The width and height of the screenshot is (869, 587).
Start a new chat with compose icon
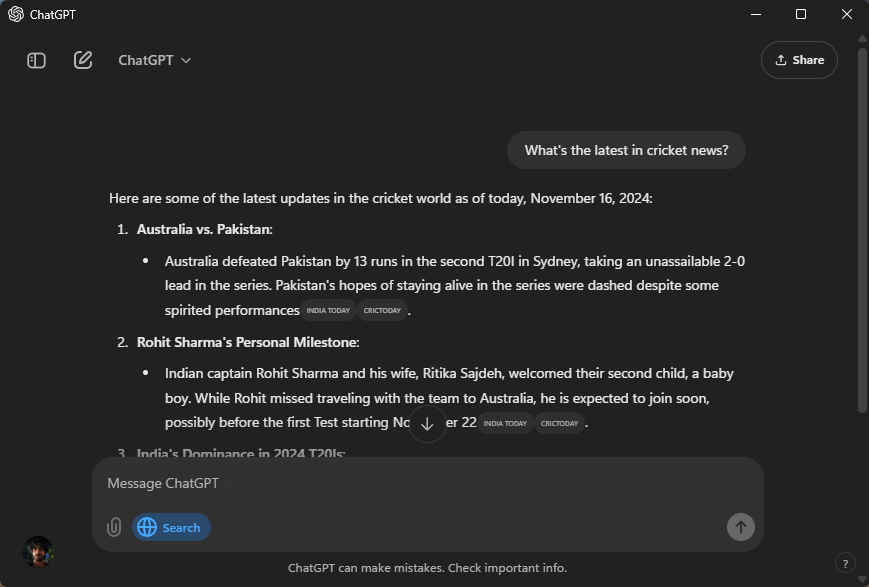[83, 60]
